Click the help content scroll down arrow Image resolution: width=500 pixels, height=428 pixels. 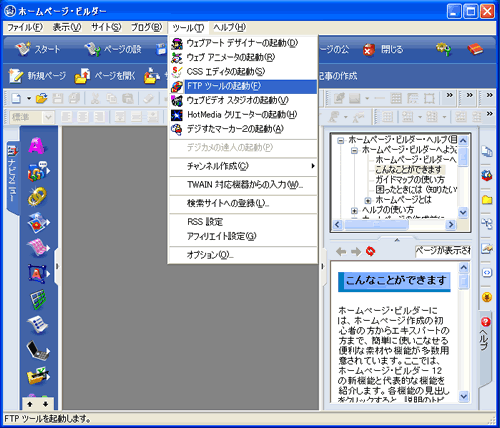pos(464,396)
